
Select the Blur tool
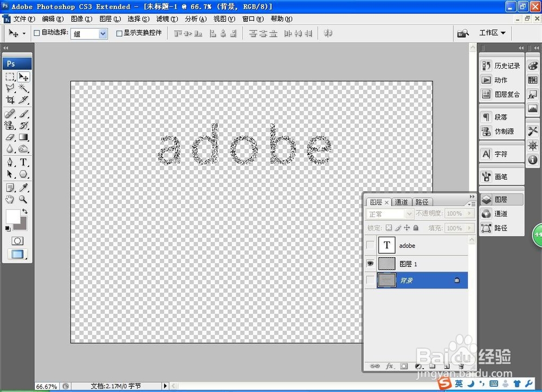pyautogui.click(x=10, y=149)
